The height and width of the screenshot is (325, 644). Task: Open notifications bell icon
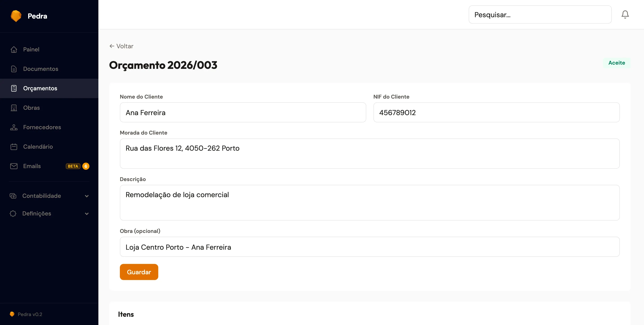click(625, 15)
